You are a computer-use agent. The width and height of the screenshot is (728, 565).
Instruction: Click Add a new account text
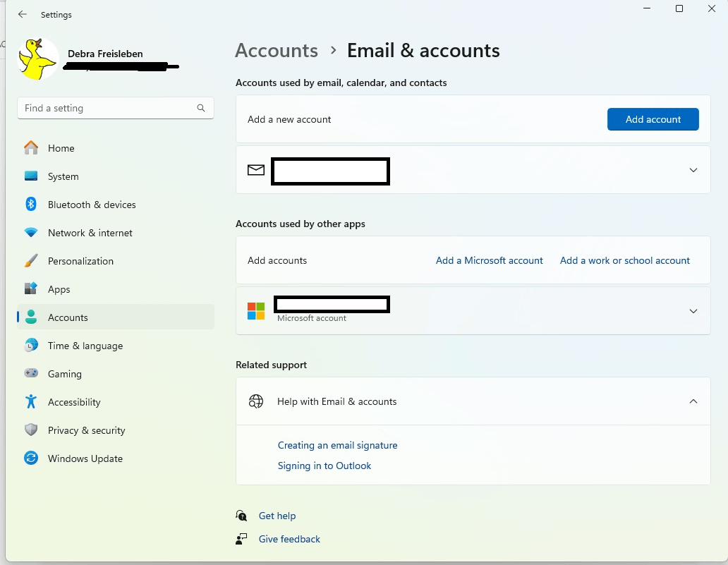click(289, 119)
